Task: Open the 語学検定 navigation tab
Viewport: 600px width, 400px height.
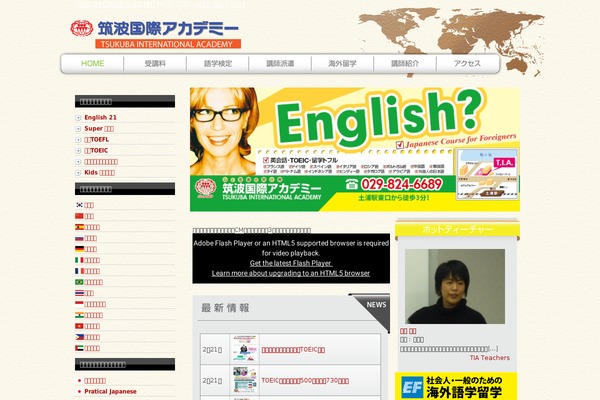Action: coord(217,64)
